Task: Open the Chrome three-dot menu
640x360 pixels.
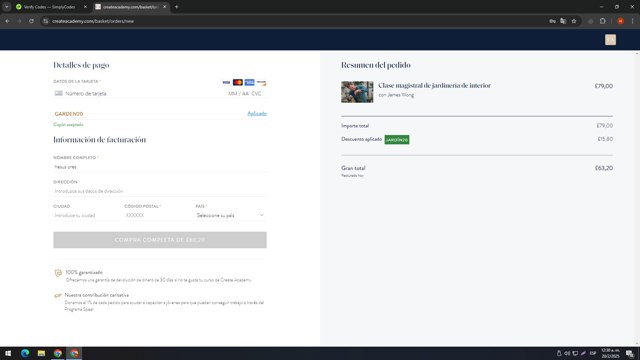Action: pos(632,21)
